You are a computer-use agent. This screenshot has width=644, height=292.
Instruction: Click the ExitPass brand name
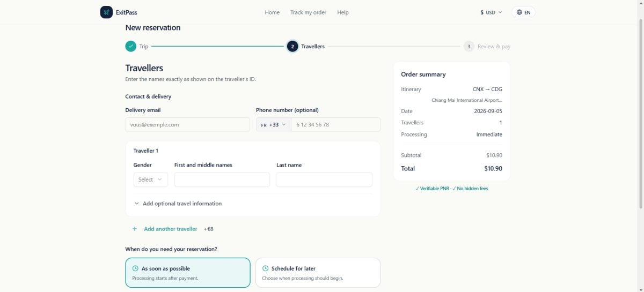126,12
